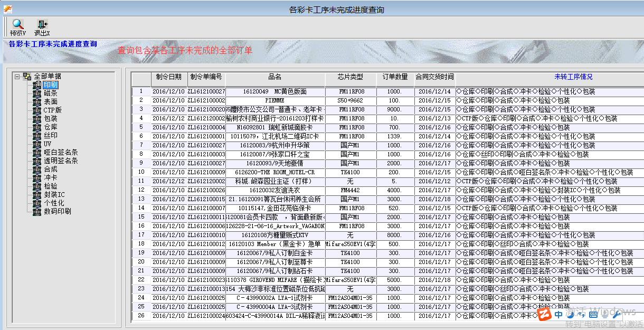The width and height of the screenshot is (644, 330).
Task: Select the 检验 process in tree
Action: pos(51,186)
